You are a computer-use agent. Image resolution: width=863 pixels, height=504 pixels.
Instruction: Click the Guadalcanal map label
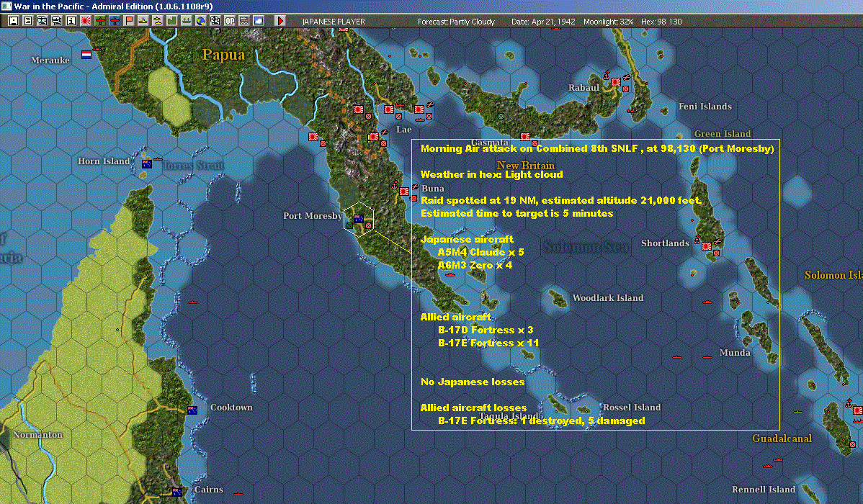pos(782,438)
